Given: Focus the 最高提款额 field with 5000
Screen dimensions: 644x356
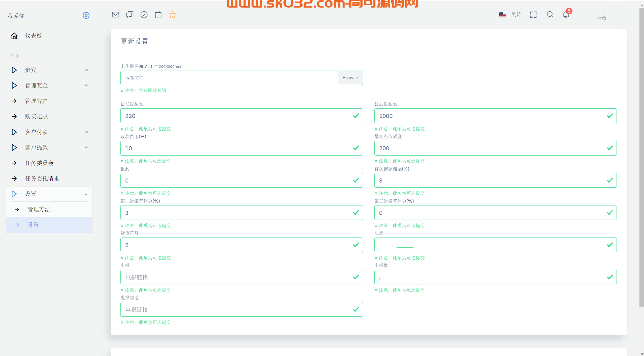Looking at the screenshot, I should click(x=495, y=116).
